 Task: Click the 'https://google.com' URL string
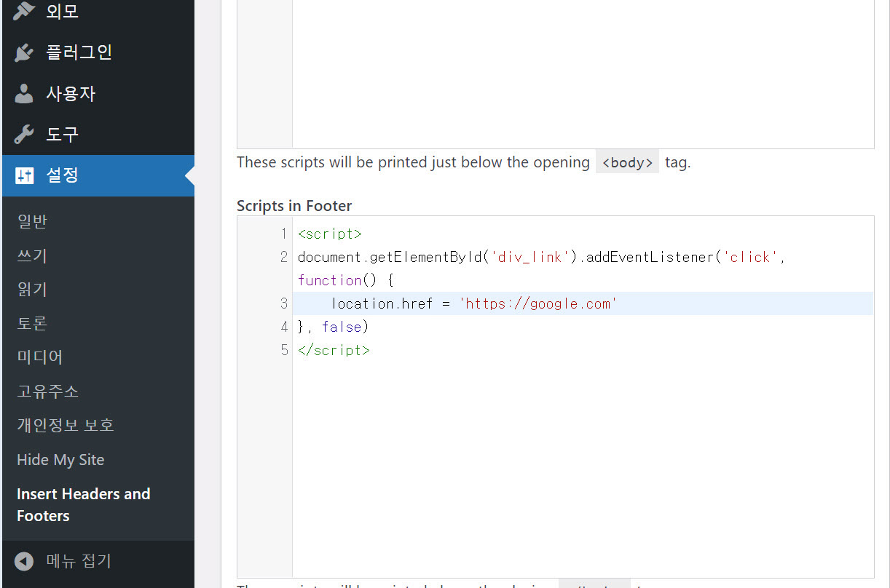coord(538,303)
